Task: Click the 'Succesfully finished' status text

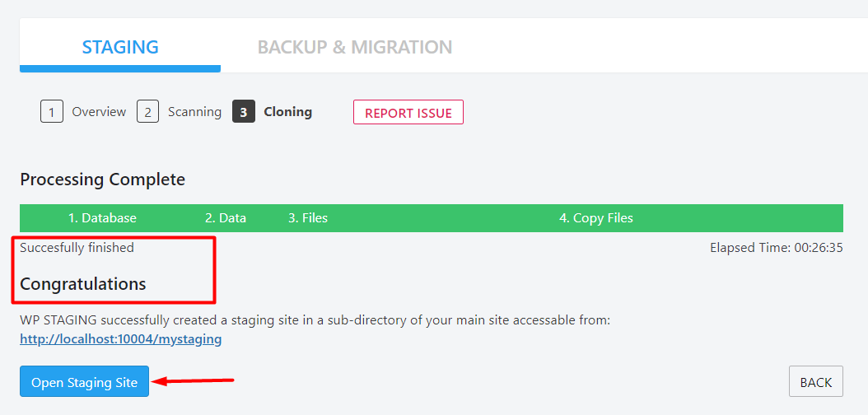Action: pos(77,247)
